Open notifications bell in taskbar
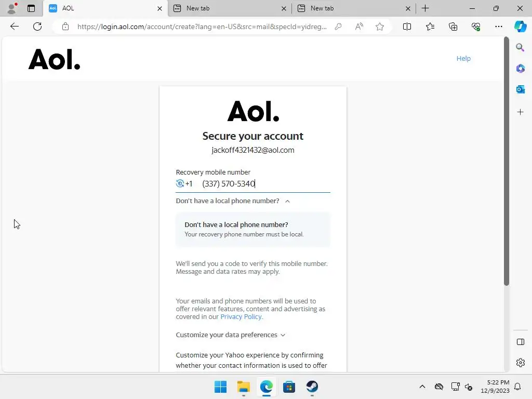The image size is (532, 399). (x=517, y=387)
